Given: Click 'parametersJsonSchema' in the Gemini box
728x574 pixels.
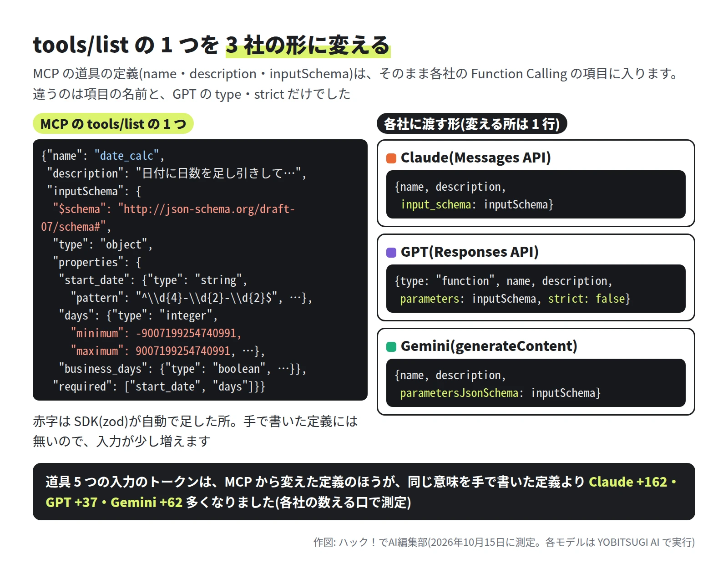Looking at the screenshot, I should [x=459, y=393].
